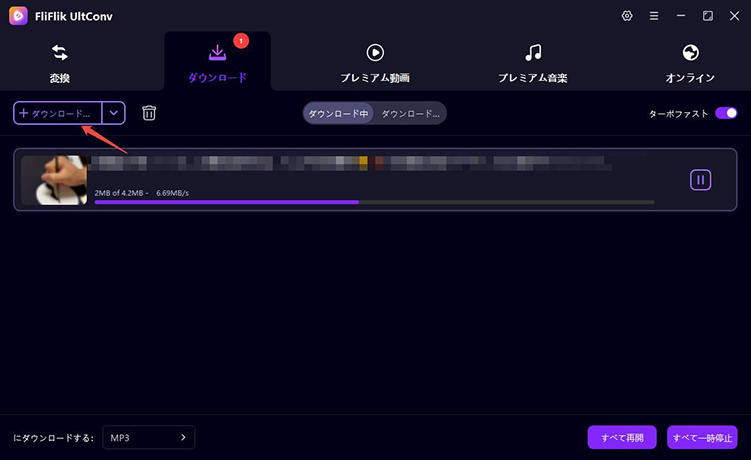751x460 pixels.
Task: Select the ダウンロード中 filter tab
Action: click(338, 114)
